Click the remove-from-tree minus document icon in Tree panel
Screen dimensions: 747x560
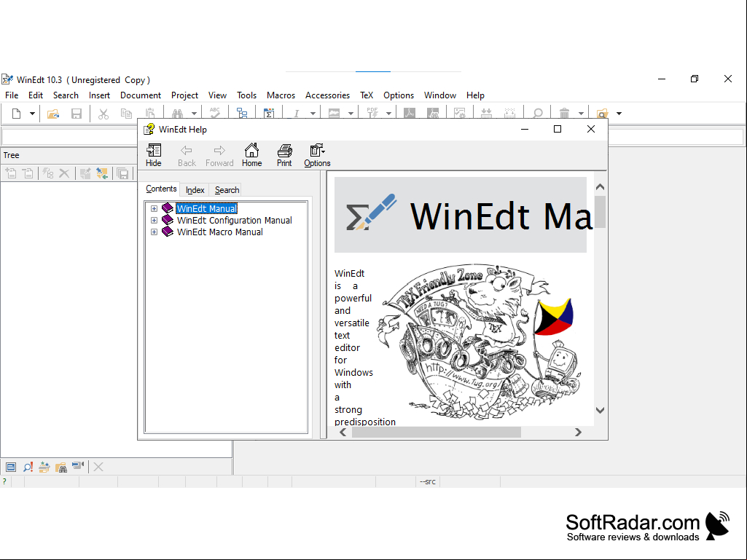(28, 173)
